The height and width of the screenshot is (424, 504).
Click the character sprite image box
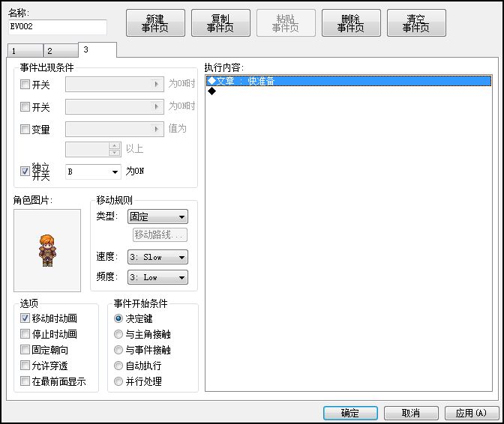47,251
